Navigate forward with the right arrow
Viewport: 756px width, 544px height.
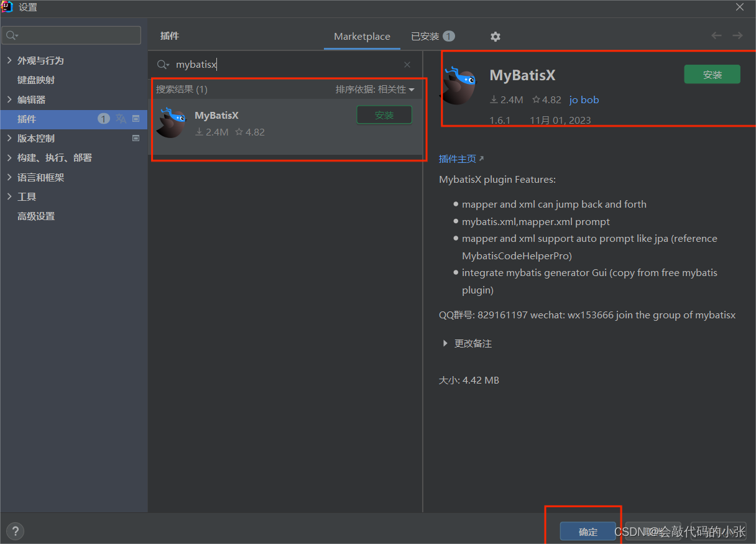pyautogui.click(x=737, y=36)
